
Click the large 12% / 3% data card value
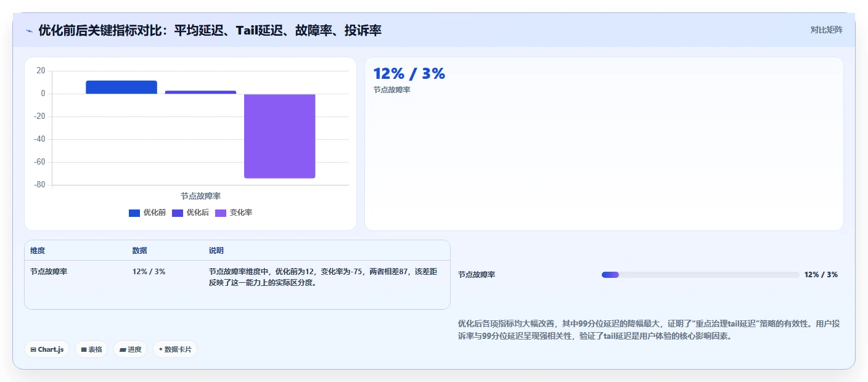(x=409, y=73)
